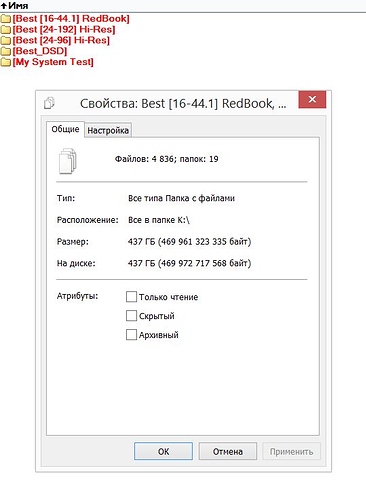Image resolution: width=366 pixels, height=500 pixels.
Task: Toggle the Архивный attribute checkbox
Action: pos(131,335)
